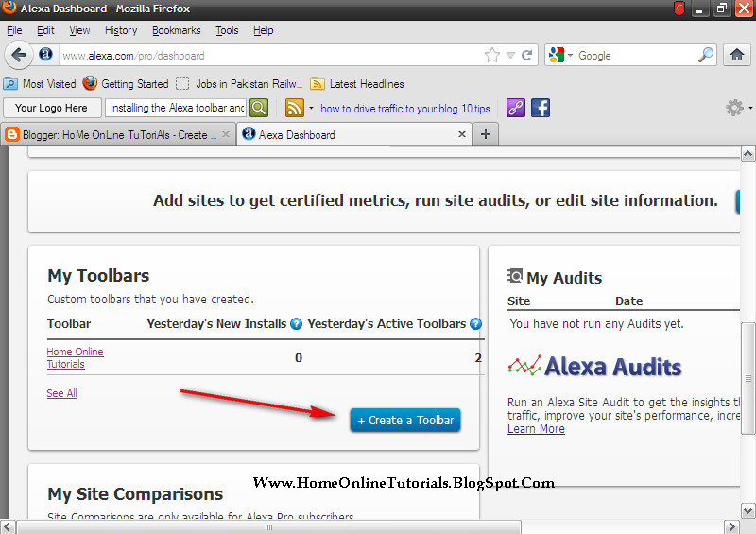Open the Tools menu
Image resolution: width=756 pixels, height=534 pixels.
(x=227, y=30)
